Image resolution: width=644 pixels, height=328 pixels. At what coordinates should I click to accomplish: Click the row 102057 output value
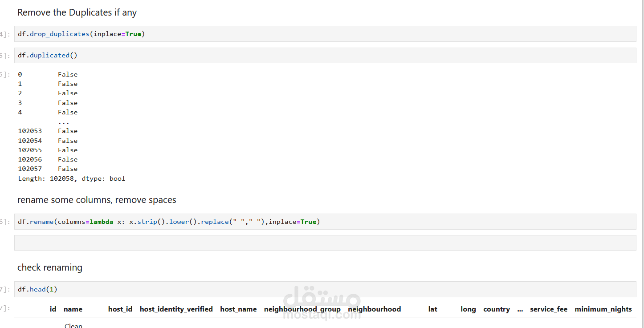coord(68,169)
